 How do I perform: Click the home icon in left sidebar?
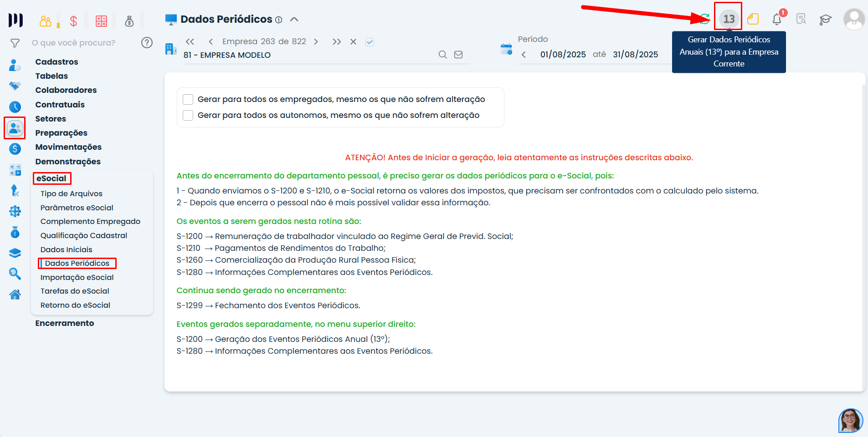point(15,295)
